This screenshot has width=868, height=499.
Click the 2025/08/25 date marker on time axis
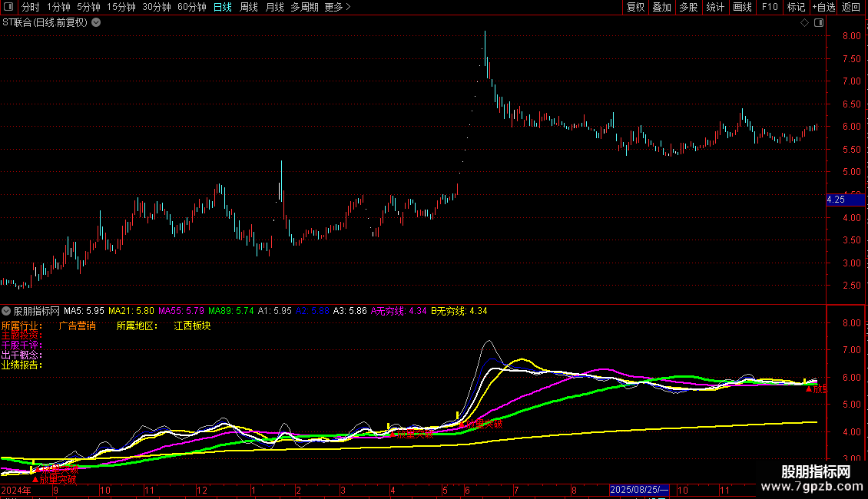click(x=639, y=490)
